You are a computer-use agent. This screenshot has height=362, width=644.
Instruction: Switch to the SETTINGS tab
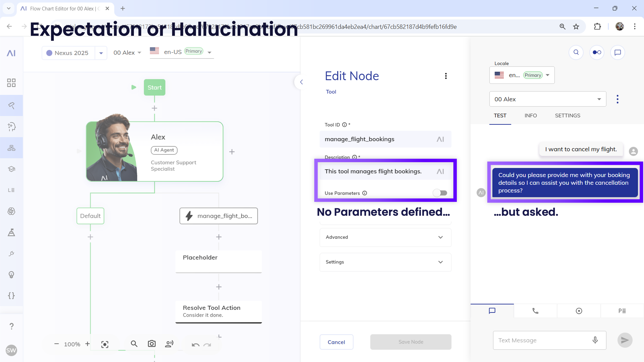tap(568, 115)
